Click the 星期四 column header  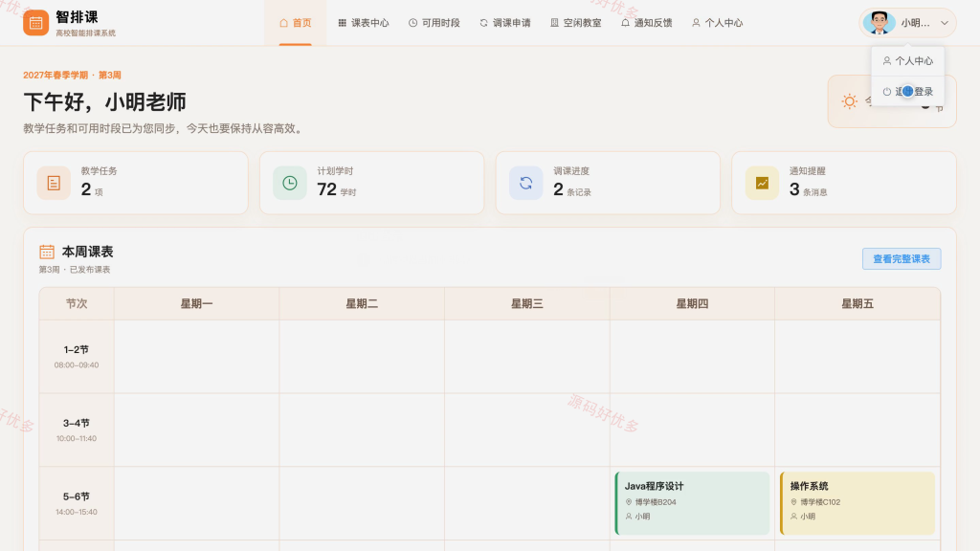pyautogui.click(x=692, y=303)
